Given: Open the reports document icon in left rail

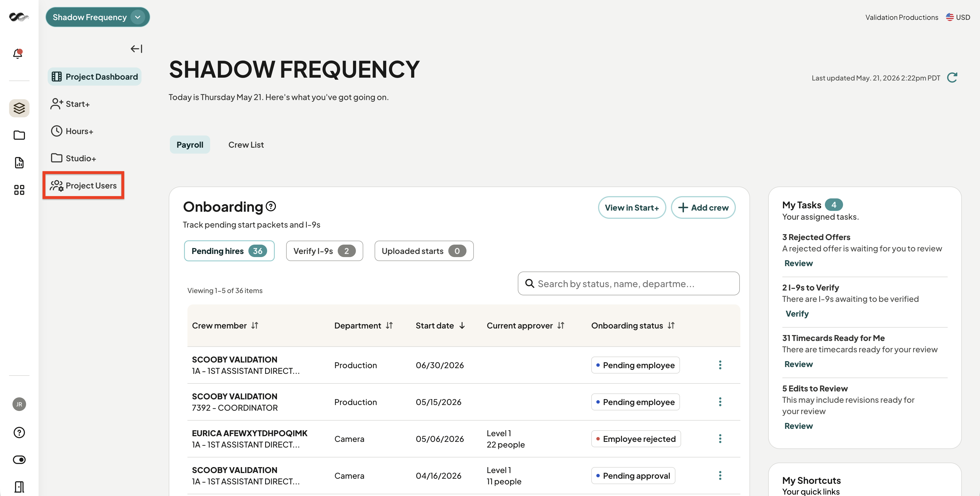Looking at the screenshot, I should click(19, 162).
